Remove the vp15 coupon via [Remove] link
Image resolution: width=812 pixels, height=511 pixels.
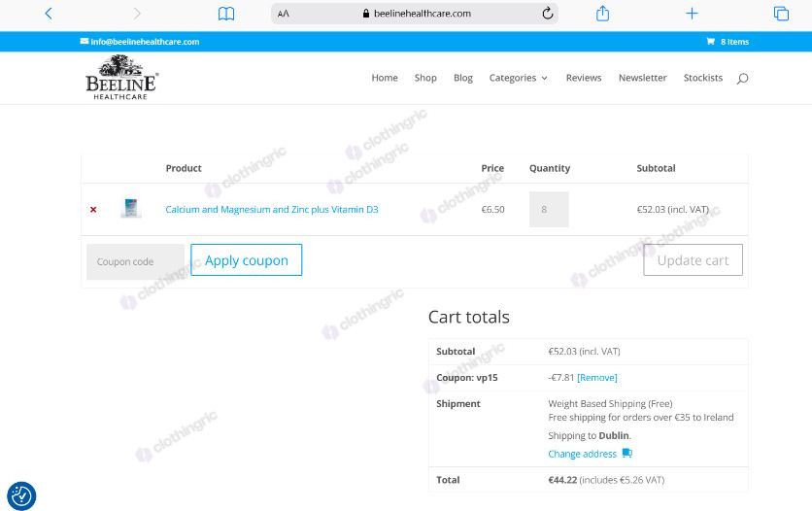coord(597,378)
